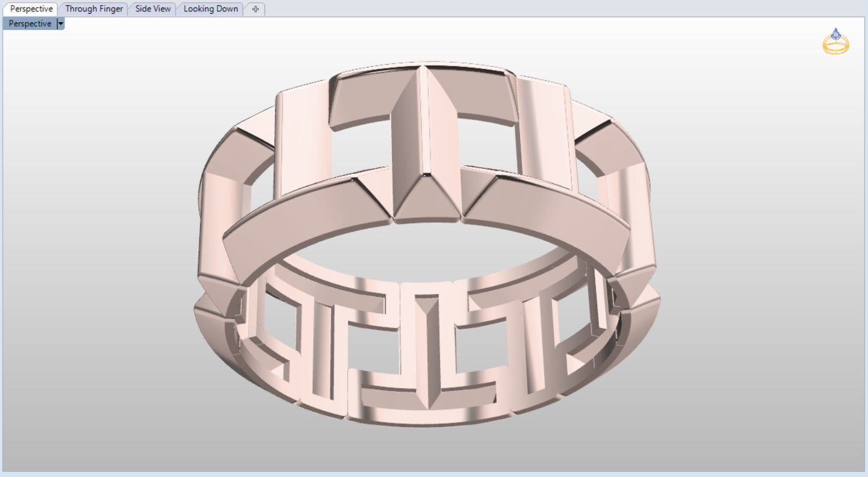Viewport: 868px width, 477px height.
Task: Add a new viewport tab with plus icon
Action: point(256,9)
